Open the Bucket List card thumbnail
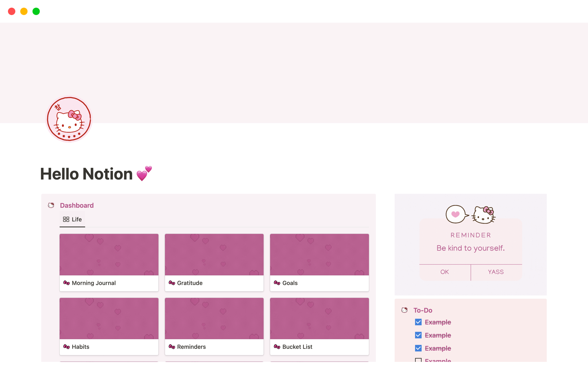Viewport: 588px width, 368px height. 319,318
